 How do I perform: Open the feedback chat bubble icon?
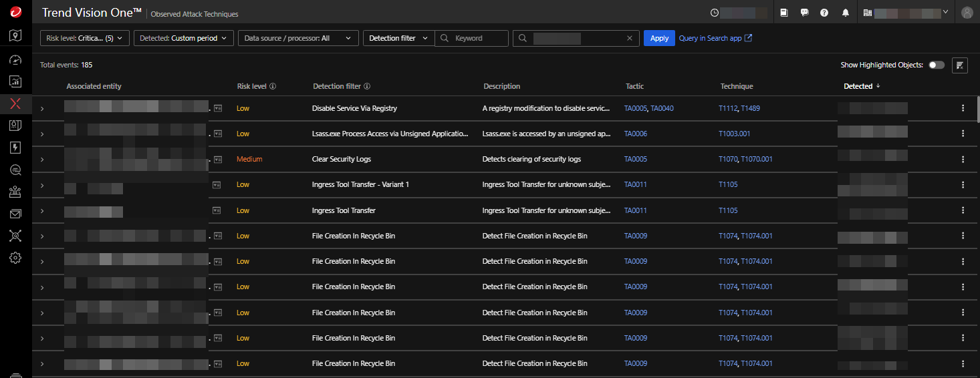point(804,13)
